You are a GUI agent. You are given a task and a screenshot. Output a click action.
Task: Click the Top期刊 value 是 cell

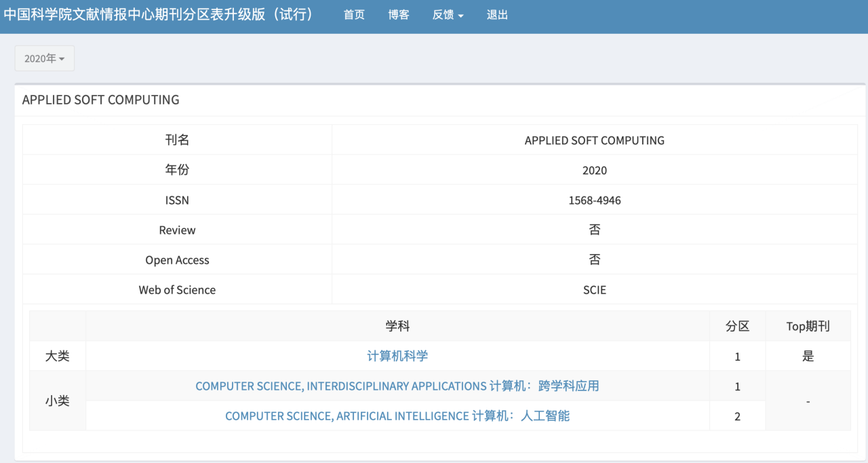click(x=808, y=355)
